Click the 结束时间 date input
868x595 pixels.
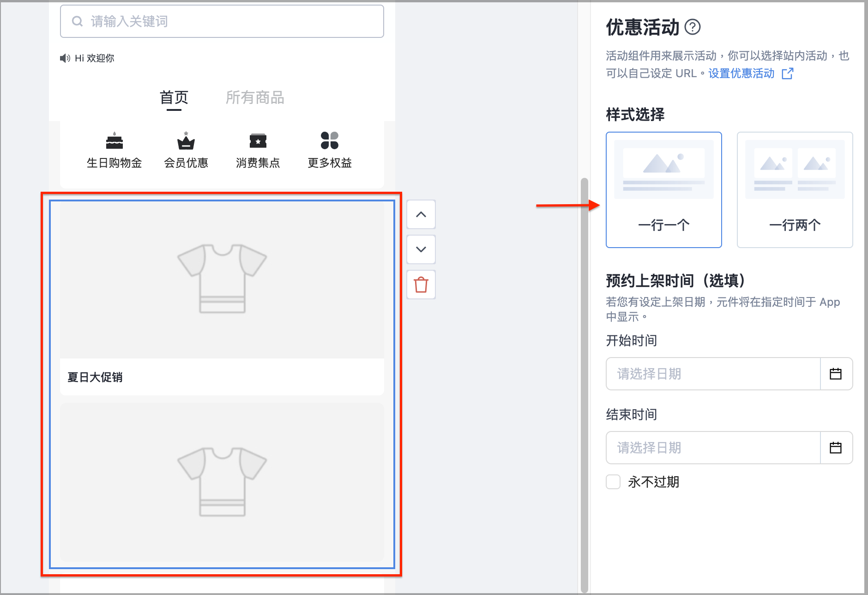click(x=713, y=448)
